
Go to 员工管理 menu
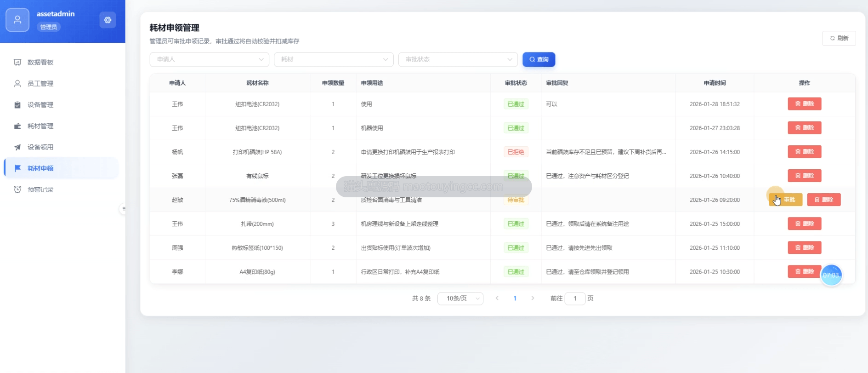point(62,83)
